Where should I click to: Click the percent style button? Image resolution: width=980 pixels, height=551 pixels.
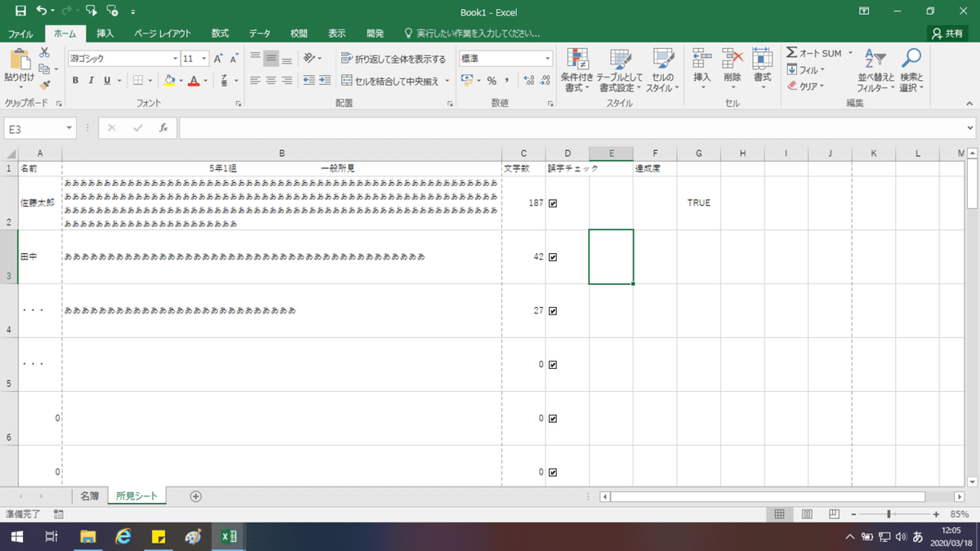(492, 81)
